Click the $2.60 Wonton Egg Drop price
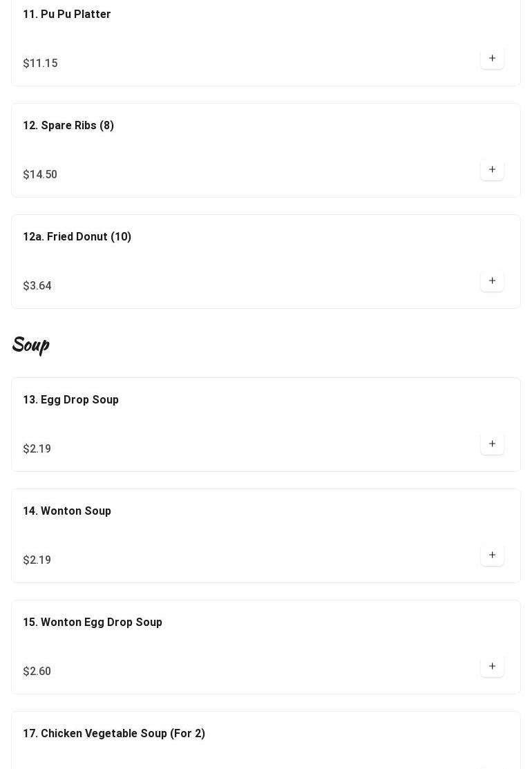 point(37,672)
